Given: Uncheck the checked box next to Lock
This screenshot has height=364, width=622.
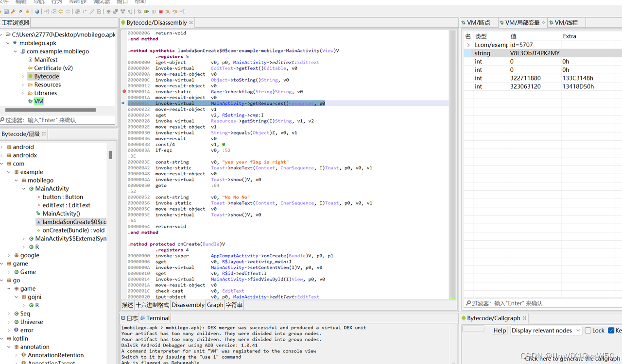Looking at the screenshot, I should (x=611, y=331).
